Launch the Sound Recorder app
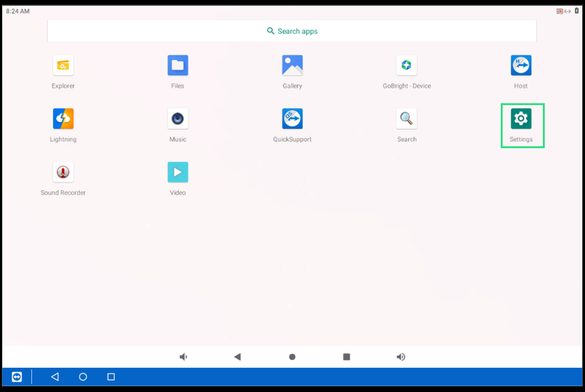585x392 pixels. pos(63,172)
